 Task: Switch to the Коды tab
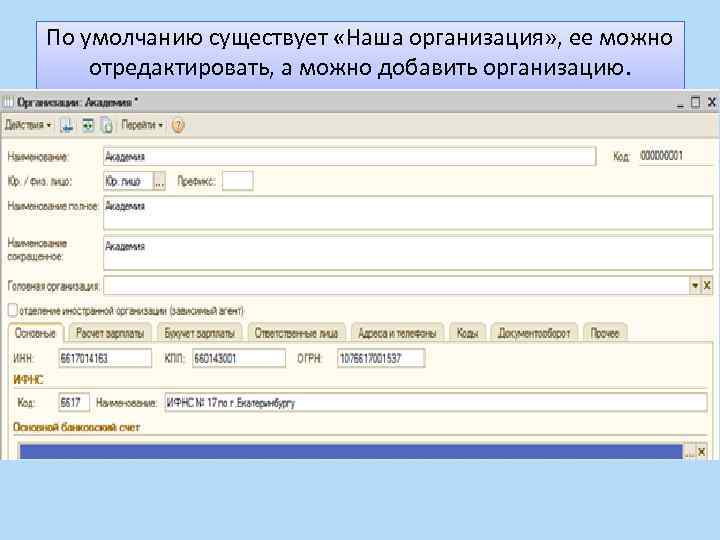click(x=467, y=333)
